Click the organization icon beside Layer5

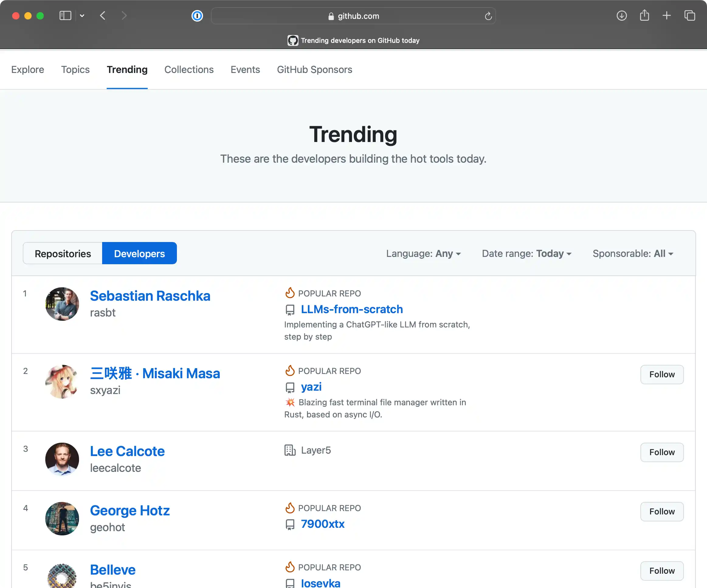pos(290,450)
